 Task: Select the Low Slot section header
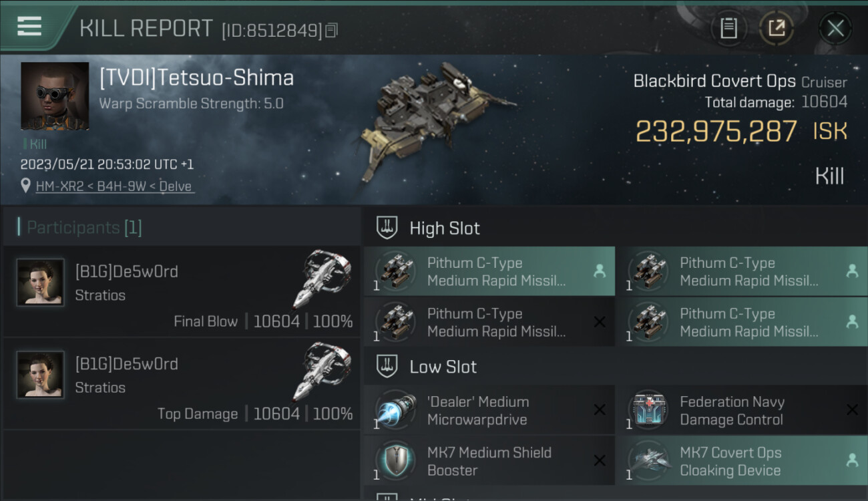[443, 367]
